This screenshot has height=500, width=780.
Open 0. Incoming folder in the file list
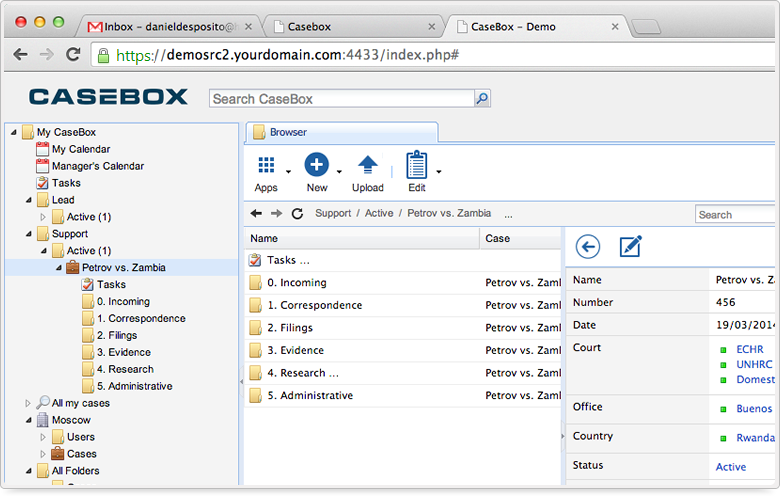pyautogui.click(x=402, y=283)
